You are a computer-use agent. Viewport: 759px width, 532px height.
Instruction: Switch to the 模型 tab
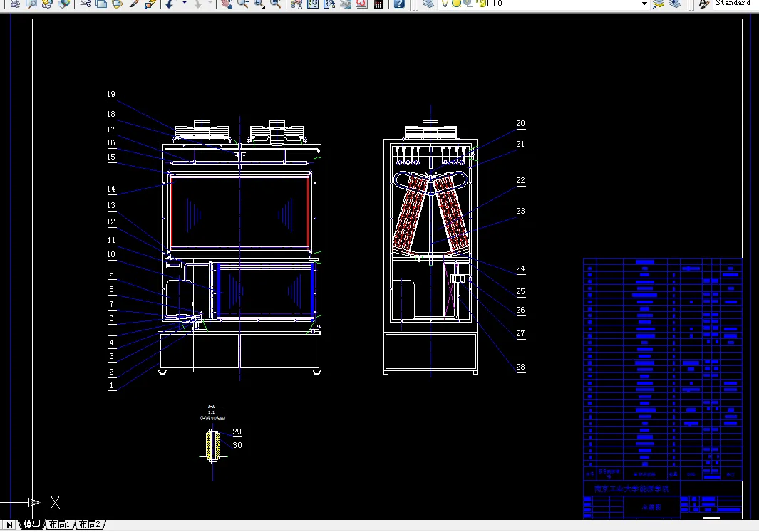[x=32, y=524]
